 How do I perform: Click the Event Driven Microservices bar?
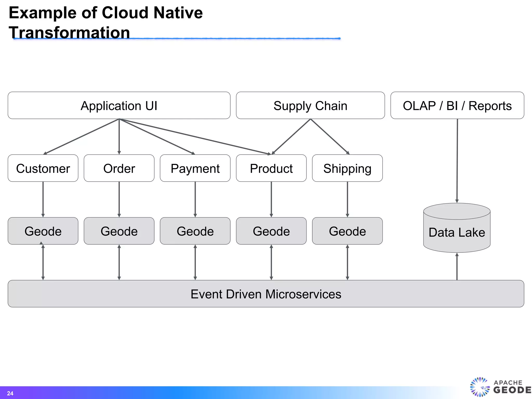266,294
